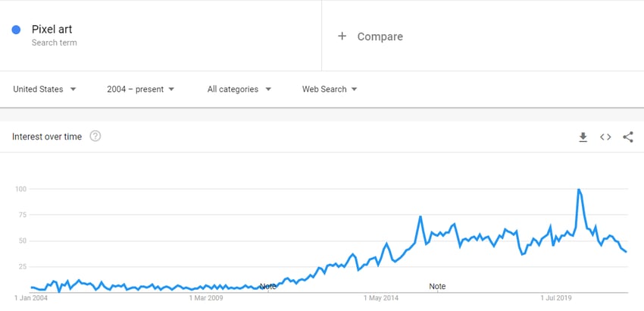644x311 pixels.
Task: Open the All categories dropdown
Action: 239,90
